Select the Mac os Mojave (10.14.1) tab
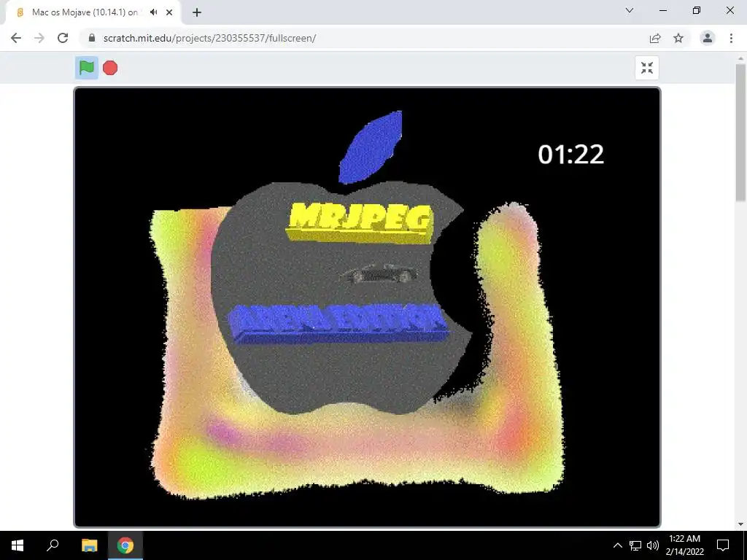The height and width of the screenshot is (560, 747). [93, 12]
